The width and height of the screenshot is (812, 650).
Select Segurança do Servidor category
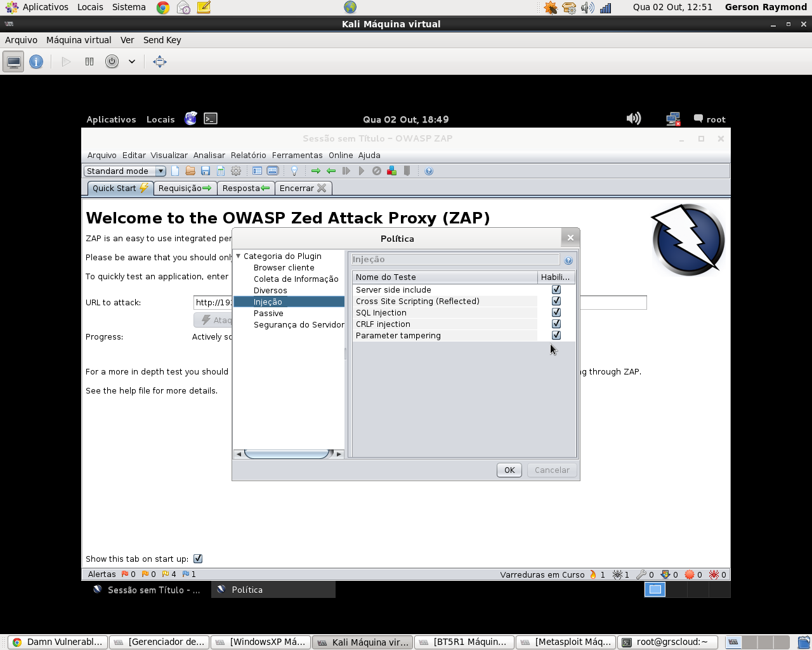(x=299, y=324)
